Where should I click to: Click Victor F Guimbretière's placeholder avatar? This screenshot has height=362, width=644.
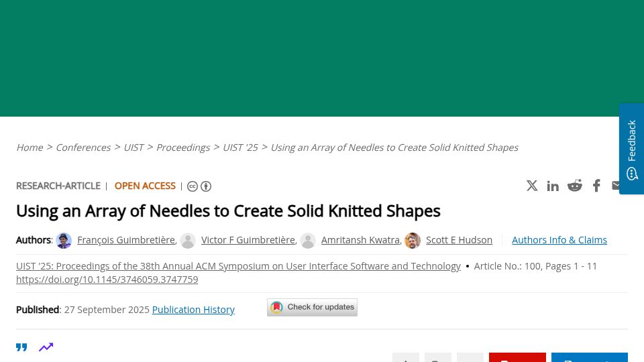click(188, 241)
